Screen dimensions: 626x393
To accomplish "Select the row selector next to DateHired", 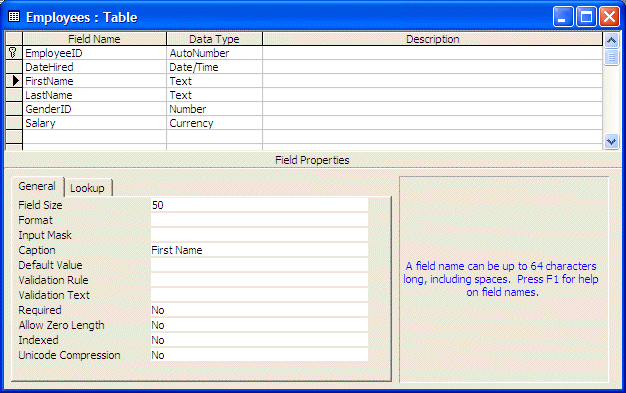I will point(14,67).
